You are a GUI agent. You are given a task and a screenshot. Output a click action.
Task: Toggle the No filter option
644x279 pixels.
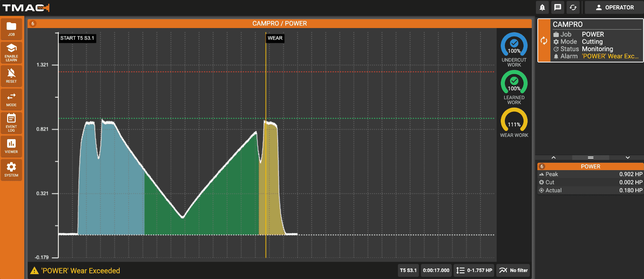[x=513, y=270]
